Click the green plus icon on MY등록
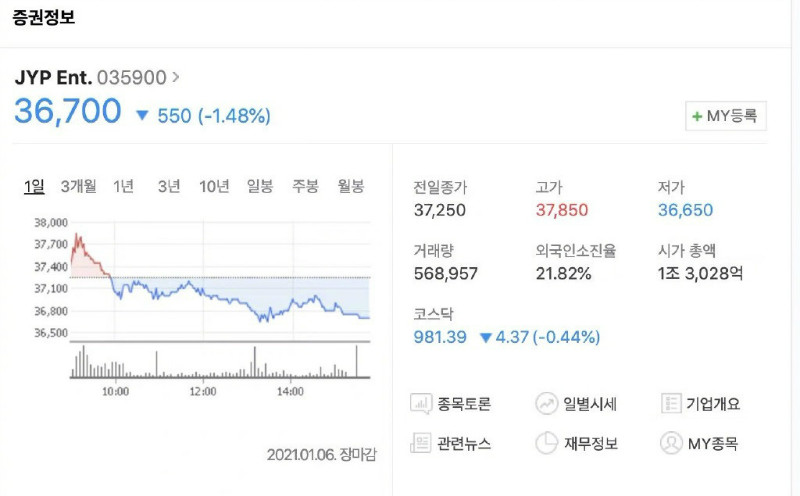The height and width of the screenshot is (496, 800). [x=697, y=116]
